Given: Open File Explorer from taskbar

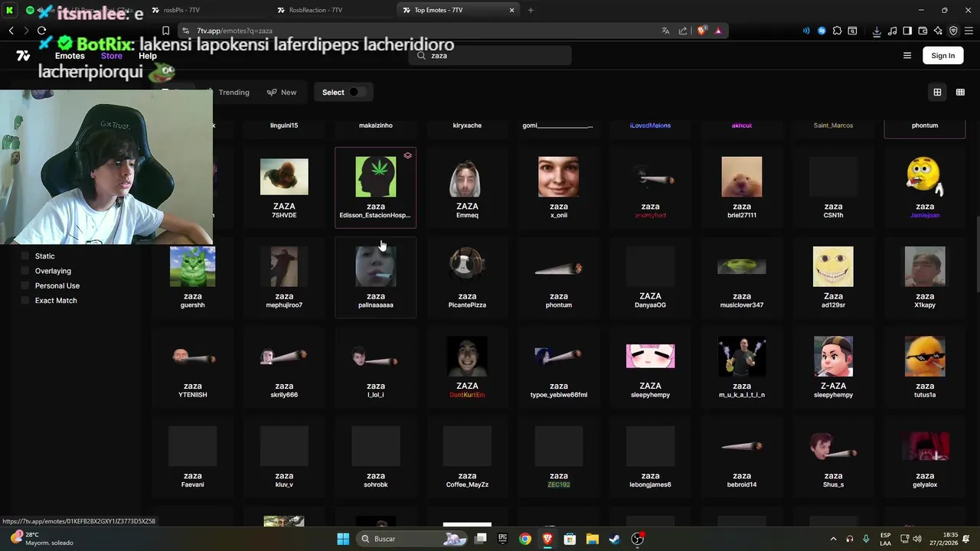Looking at the screenshot, I should [x=593, y=539].
